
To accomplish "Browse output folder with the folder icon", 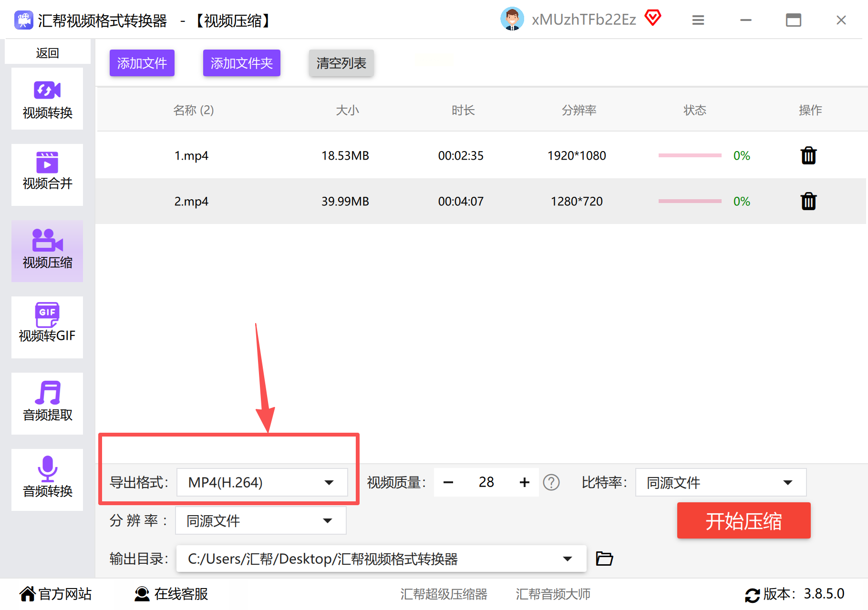I will click(x=604, y=558).
